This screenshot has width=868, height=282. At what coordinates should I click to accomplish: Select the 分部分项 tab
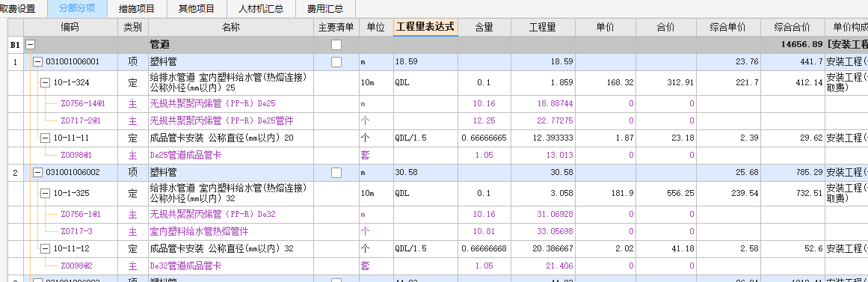click(78, 9)
